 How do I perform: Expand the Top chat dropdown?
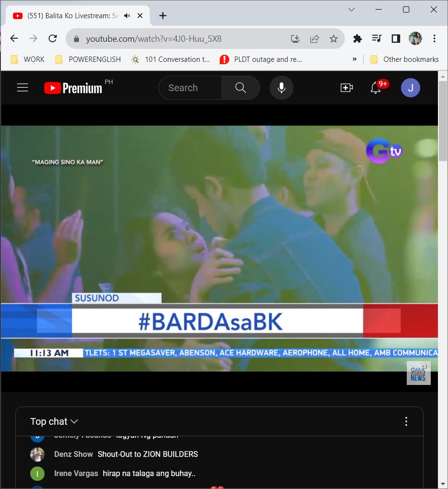(54, 421)
